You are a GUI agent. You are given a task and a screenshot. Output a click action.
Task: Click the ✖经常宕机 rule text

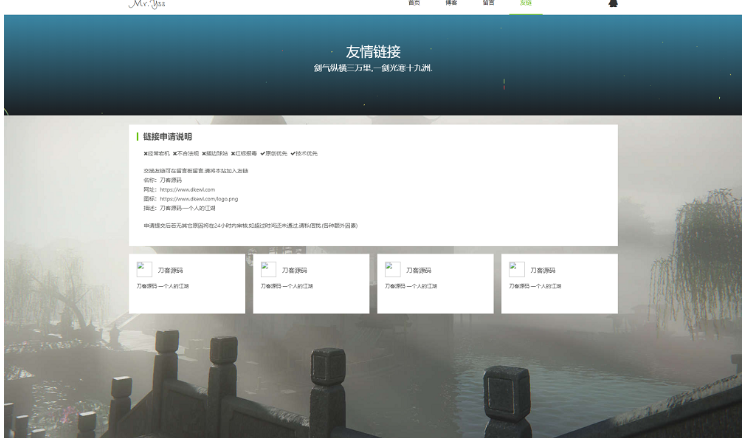click(157, 153)
